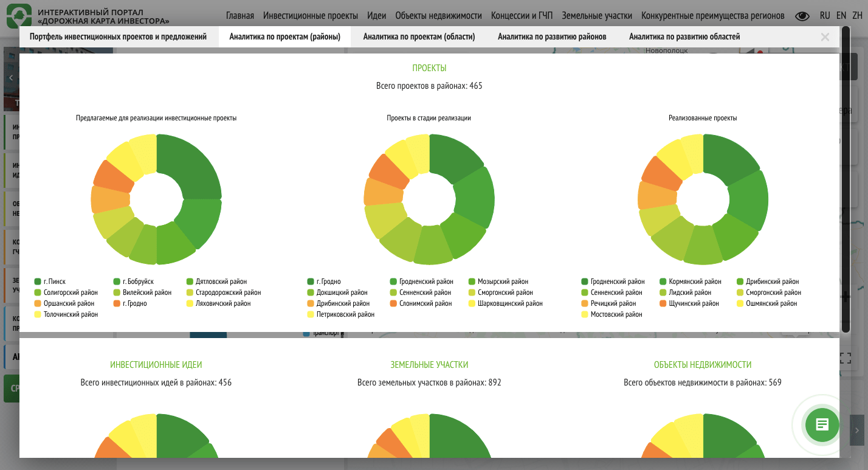
Task: Open Инвестиционные проекты menu item
Action: [311, 16]
